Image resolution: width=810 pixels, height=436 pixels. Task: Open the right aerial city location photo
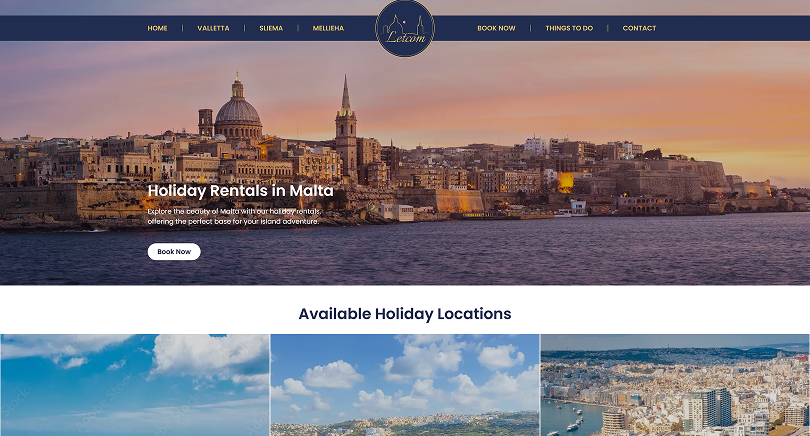pos(675,385)
